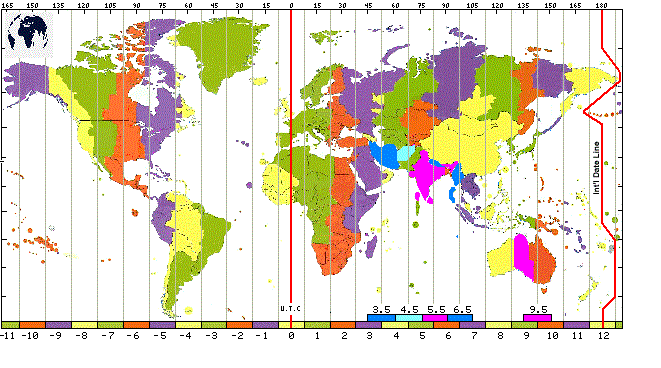This screenshot has width=661, height=368.
Task: Click the "U.T.C" label on the red meridian
Action: (x=290, y=309)
